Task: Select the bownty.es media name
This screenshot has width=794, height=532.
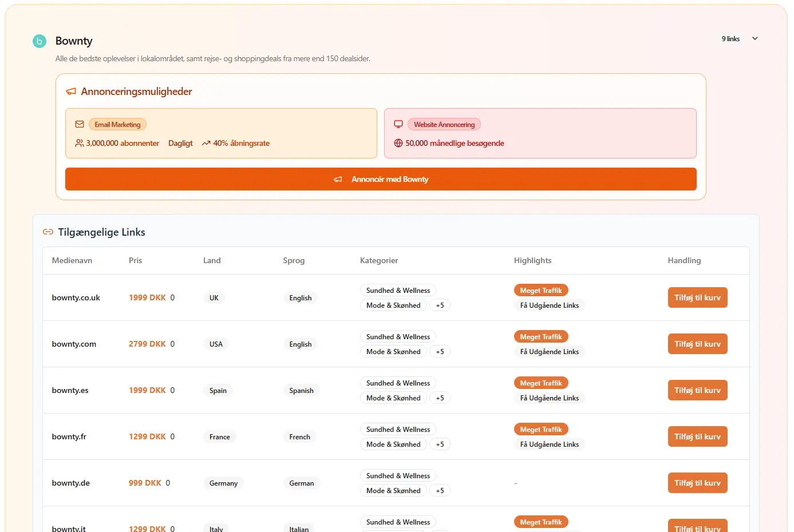Action: pyautogui.click(x=70, y=390)
